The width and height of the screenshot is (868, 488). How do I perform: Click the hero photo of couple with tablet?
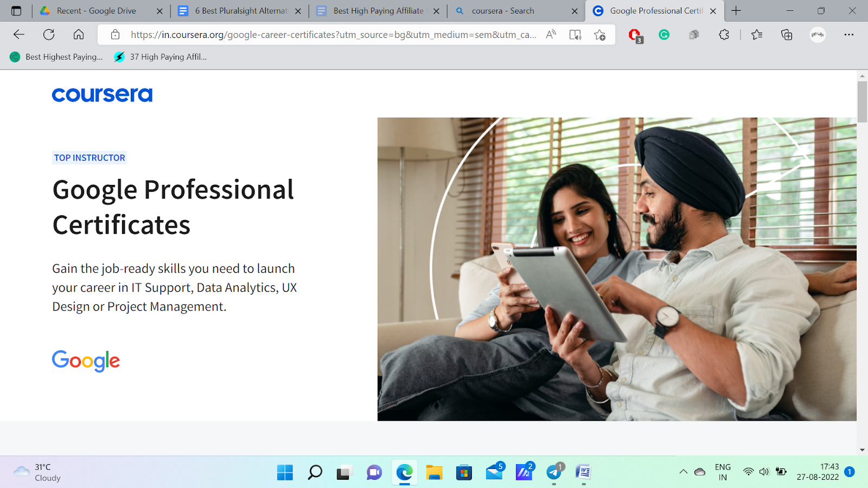point(617,269)
